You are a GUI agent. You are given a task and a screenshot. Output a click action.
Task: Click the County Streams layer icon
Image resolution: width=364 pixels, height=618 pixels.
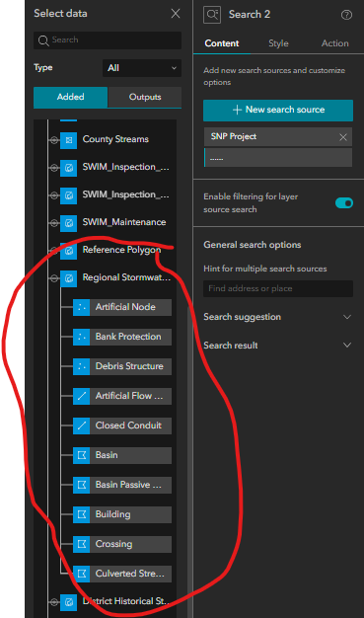point(68,139)
